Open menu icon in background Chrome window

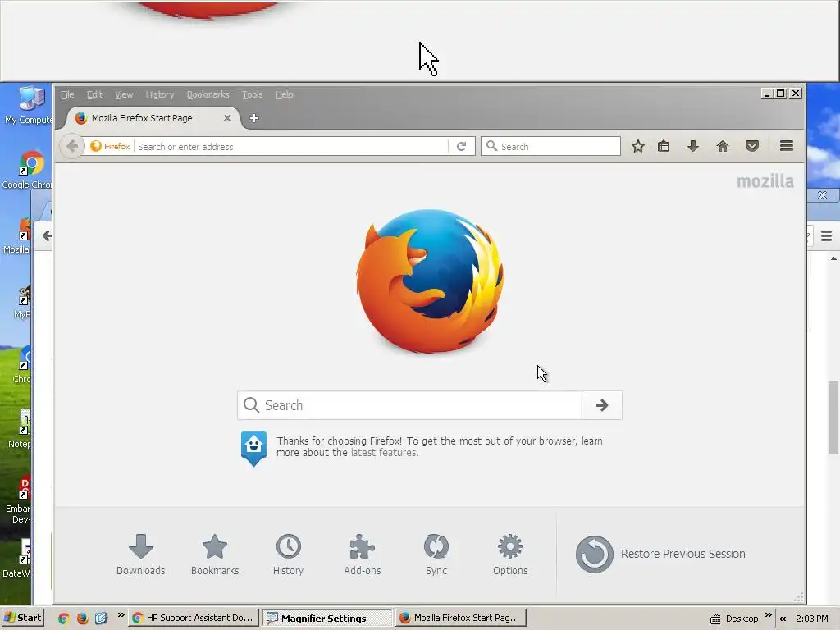827,235
